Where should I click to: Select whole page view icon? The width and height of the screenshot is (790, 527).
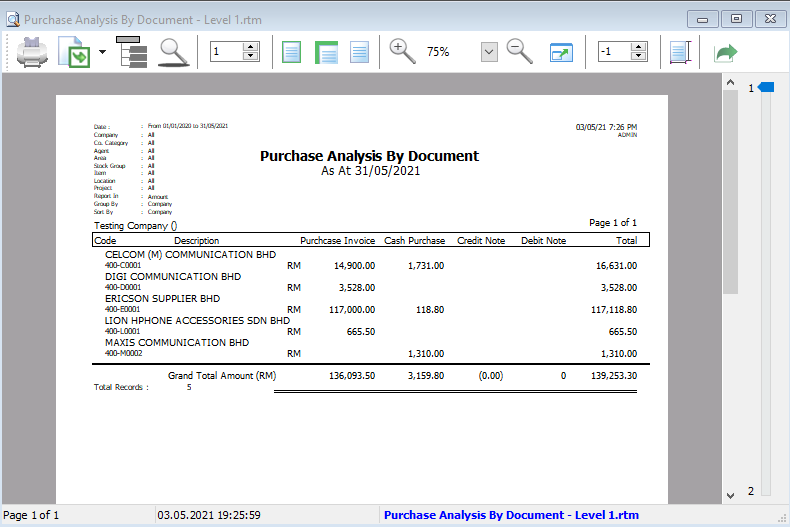coord(291,52)
